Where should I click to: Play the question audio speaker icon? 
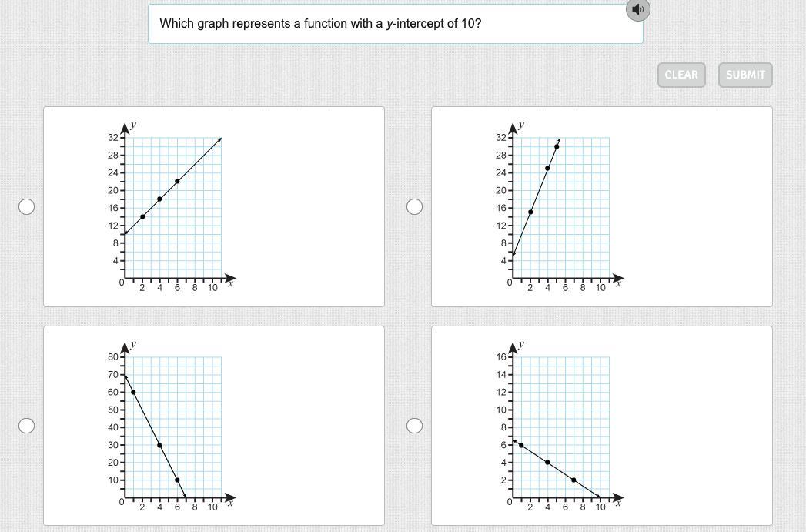(x=637, y=9)
